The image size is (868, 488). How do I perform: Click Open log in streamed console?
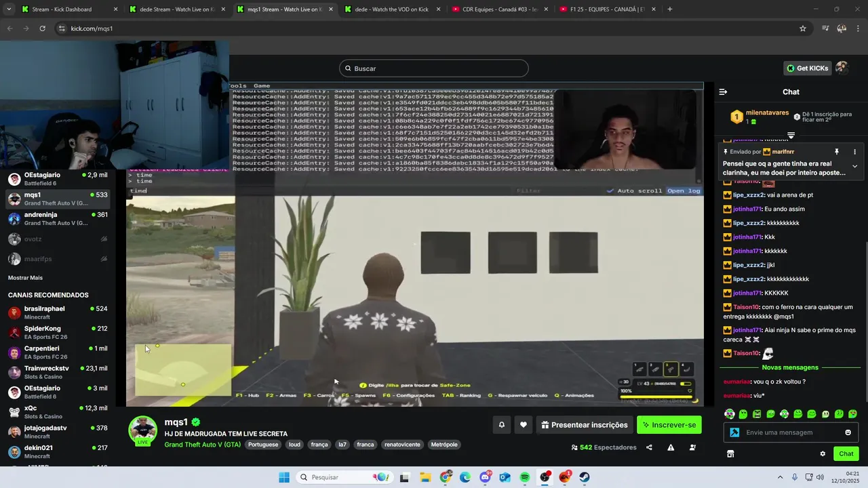point(684,191)
